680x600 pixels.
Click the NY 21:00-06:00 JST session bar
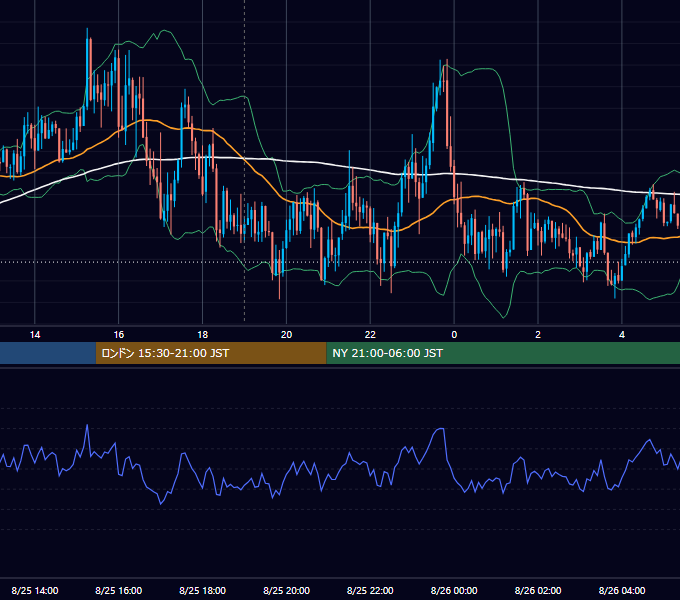click(x=503, y=353)
